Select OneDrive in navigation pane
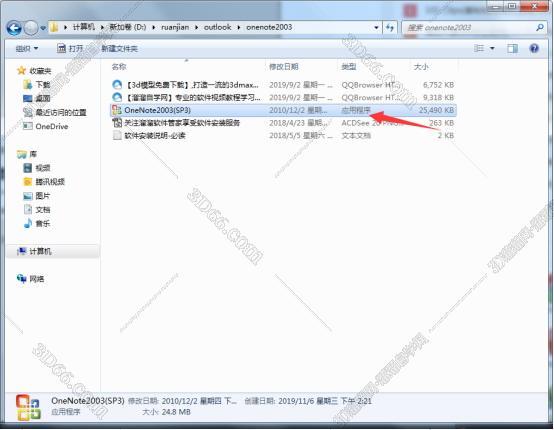The image size is (554, 430). click(x=52, y=126)
